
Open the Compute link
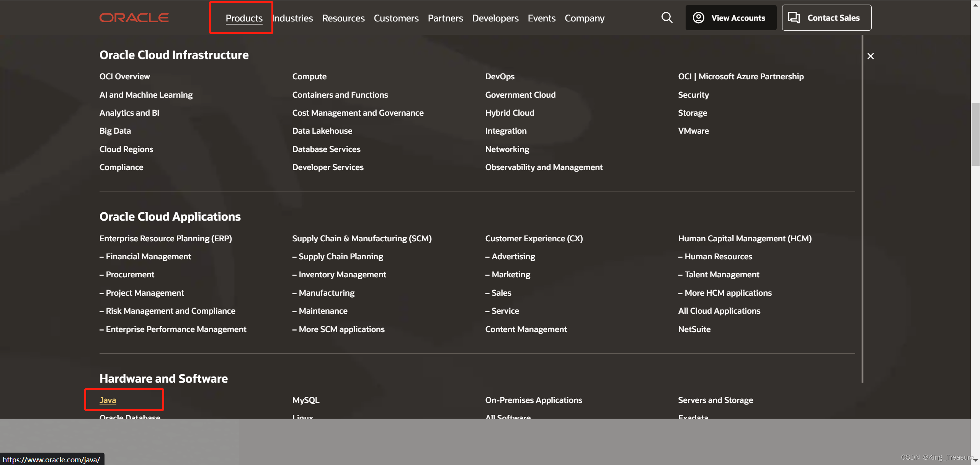click(x=309, y=76)
